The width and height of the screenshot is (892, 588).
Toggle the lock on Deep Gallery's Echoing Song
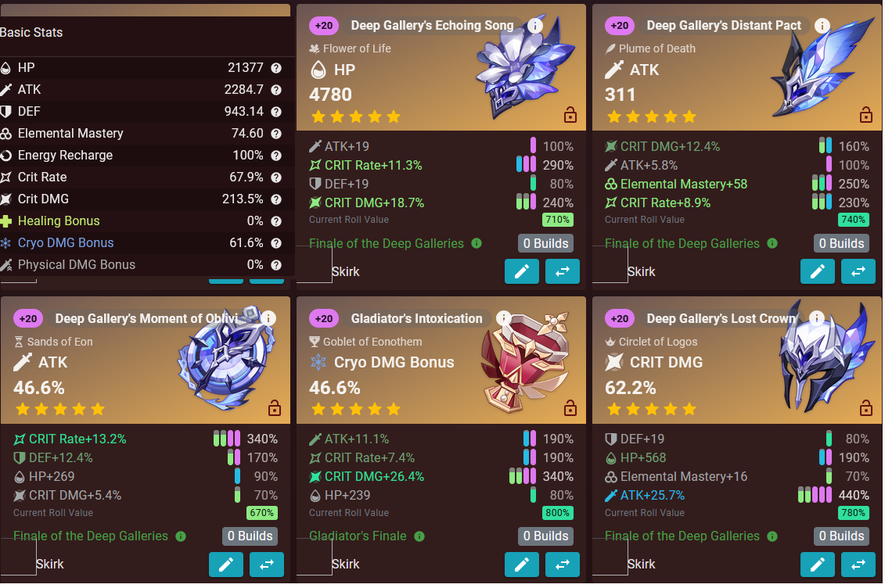tap(570, 116)
